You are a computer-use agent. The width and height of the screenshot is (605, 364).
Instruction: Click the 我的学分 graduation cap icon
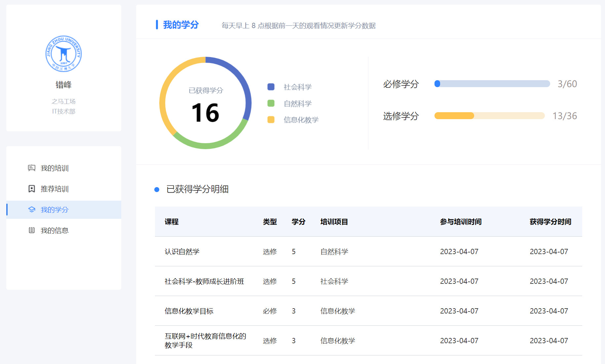[32, 210]
